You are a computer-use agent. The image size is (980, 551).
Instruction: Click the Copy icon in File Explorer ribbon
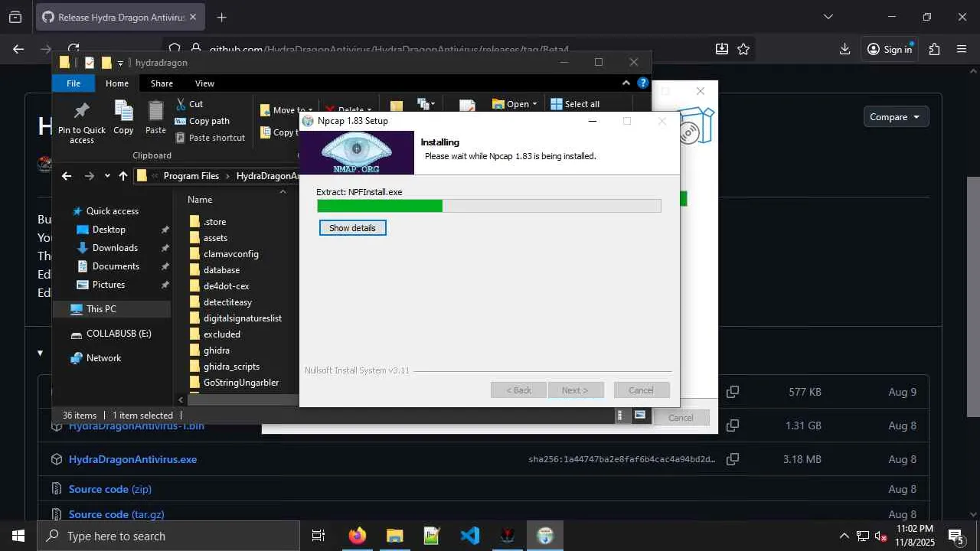[x=123, y=117]
